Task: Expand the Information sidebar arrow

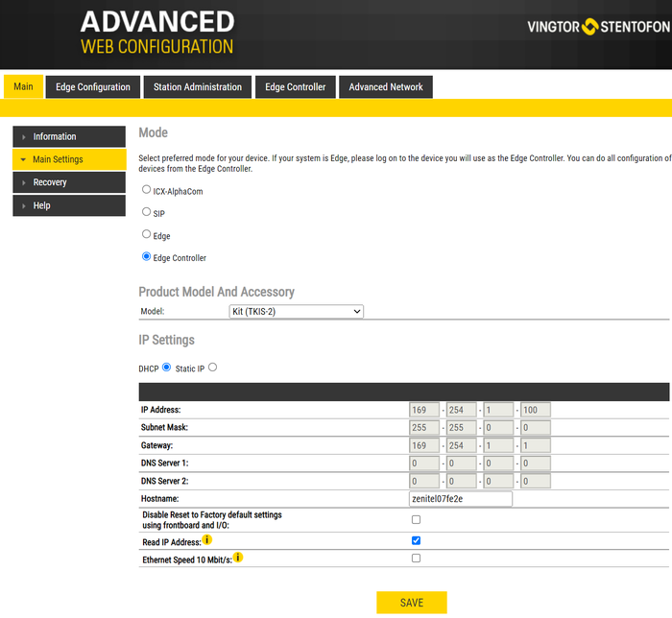Action: point(24,137)
